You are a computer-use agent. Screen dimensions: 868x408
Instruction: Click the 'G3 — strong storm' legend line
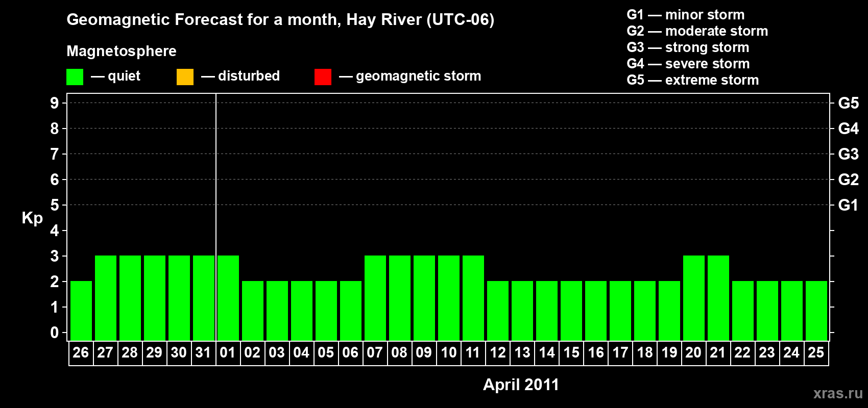coord(688,47)
